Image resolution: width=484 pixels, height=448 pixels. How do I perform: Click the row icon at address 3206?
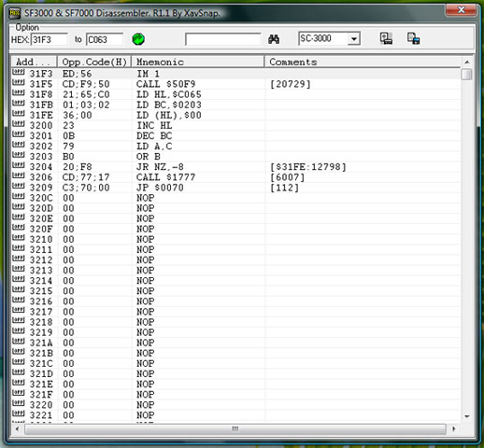point(19,175)
